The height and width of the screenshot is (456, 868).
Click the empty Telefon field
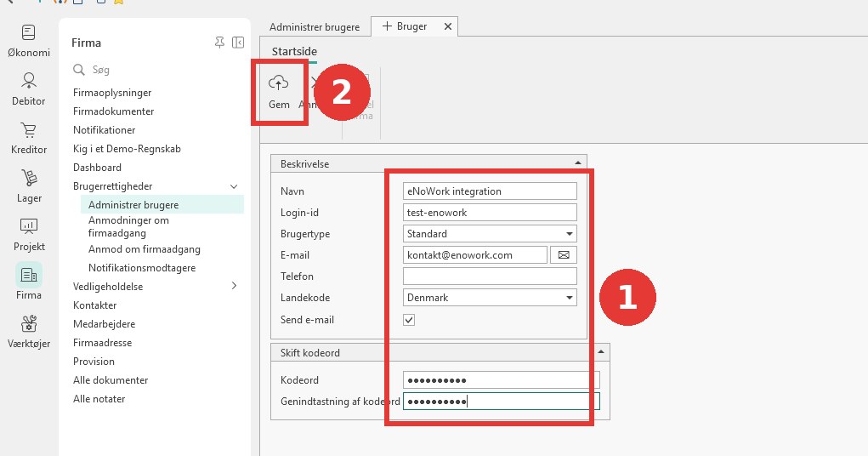(x=490, y=276)
